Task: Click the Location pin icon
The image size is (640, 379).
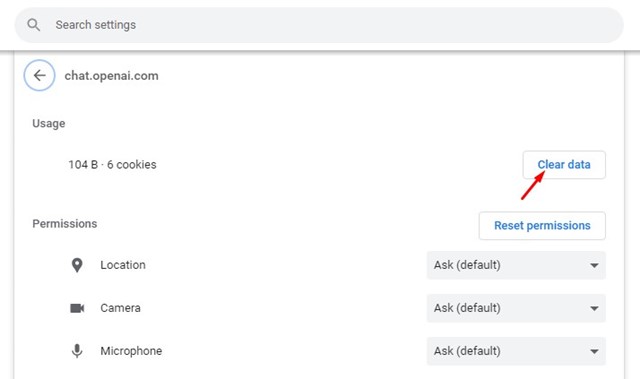Action: pos(77,265)
